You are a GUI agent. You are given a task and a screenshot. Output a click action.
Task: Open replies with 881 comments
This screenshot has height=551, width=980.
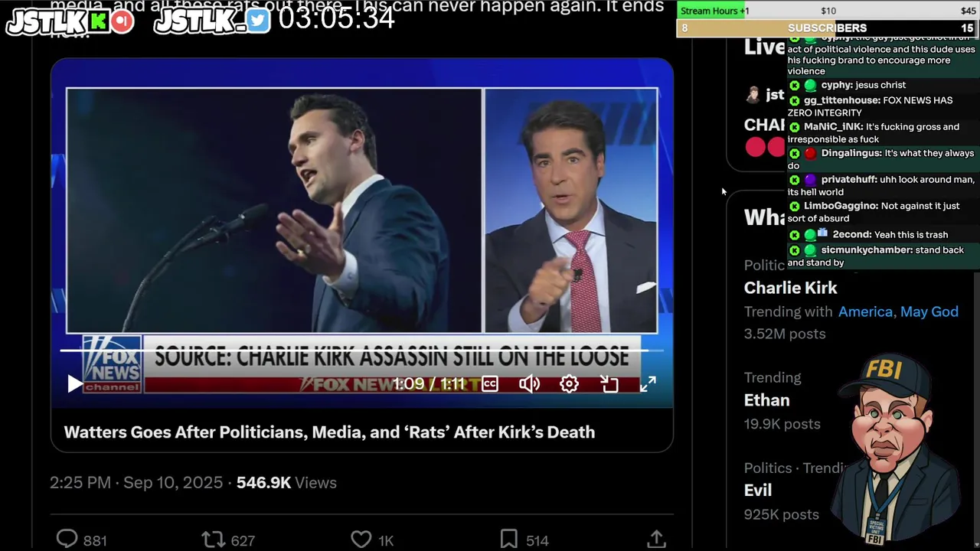(x=81, y=540)
